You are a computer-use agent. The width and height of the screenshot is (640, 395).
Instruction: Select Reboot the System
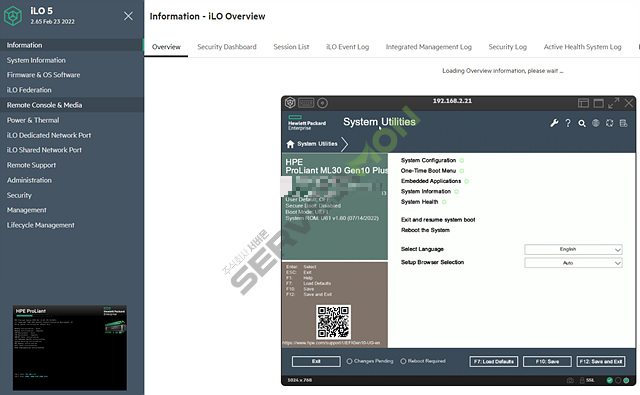point(425,230)
